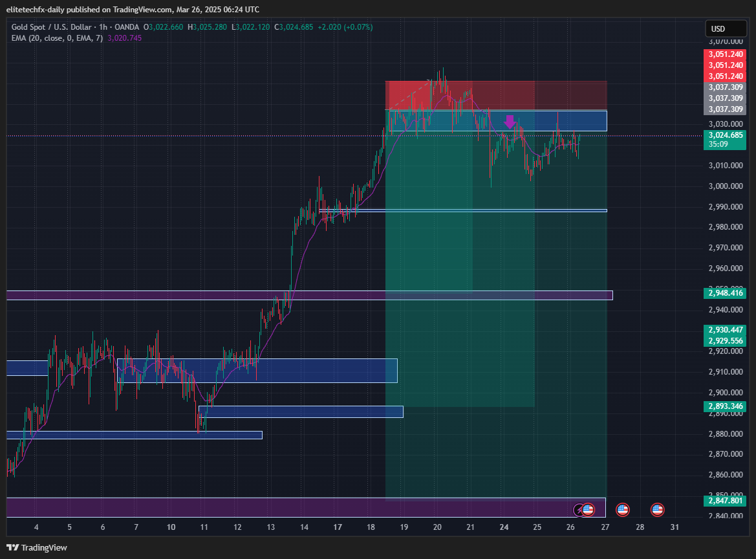The image size is (756, 559).
Task: Click the green 2,929.556 price label
Action: 725,341
